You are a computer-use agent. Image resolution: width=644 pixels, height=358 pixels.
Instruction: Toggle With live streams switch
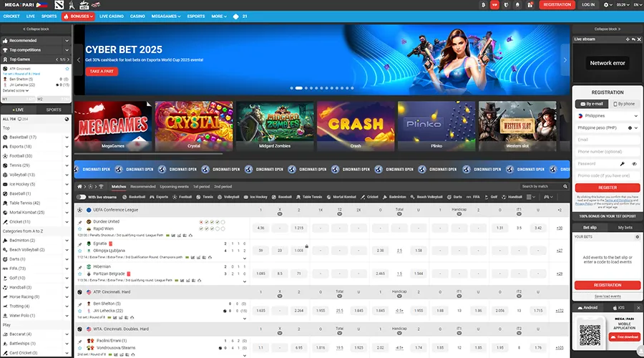click(x=82, y=197)
